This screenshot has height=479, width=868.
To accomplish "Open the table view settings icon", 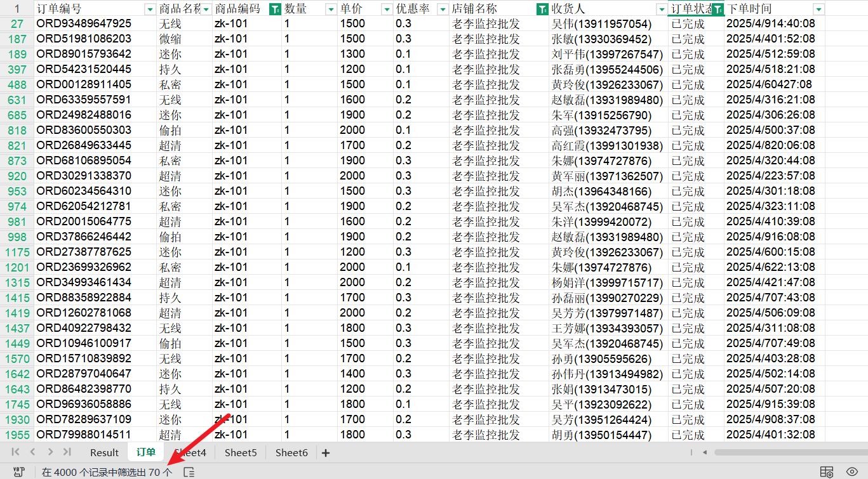I will point(826,471).
